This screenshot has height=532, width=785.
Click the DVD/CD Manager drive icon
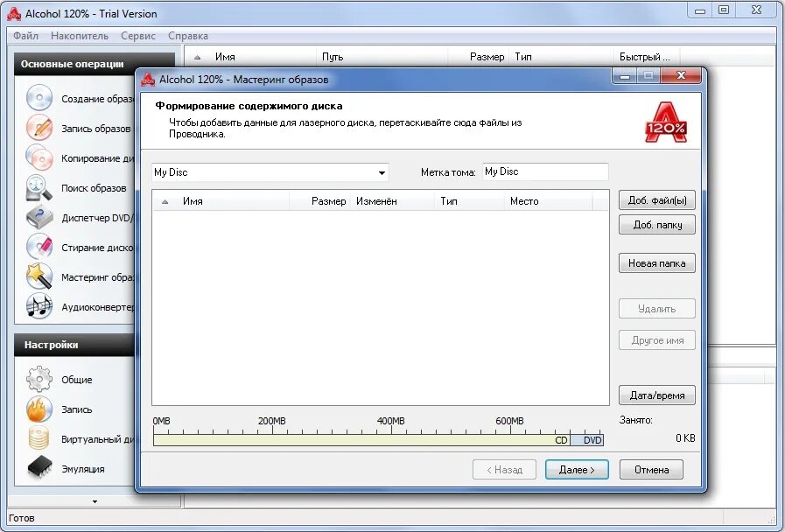click(x=39, y=217)
